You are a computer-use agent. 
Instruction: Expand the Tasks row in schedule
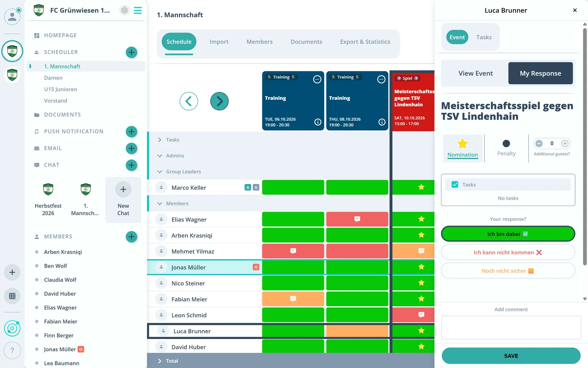[x=159, y=140]
